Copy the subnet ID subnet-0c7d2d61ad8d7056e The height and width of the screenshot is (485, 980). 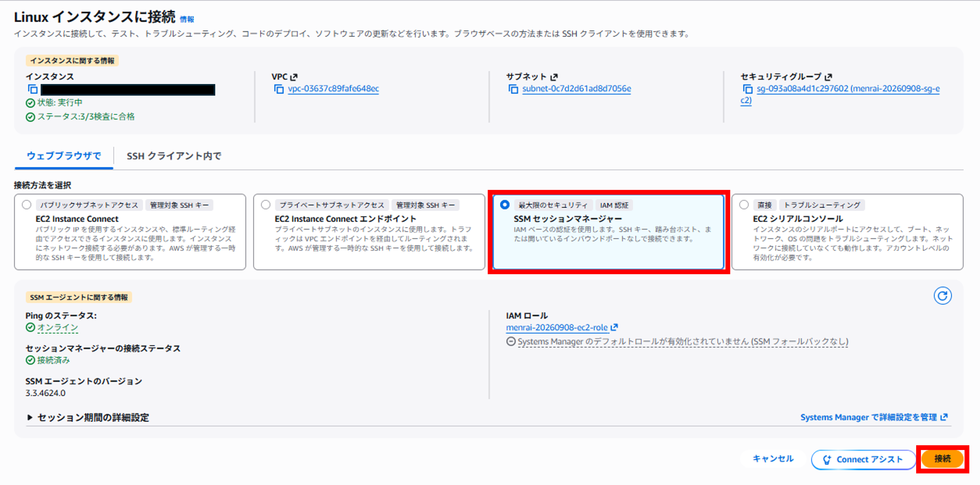(x=513, y=90)
